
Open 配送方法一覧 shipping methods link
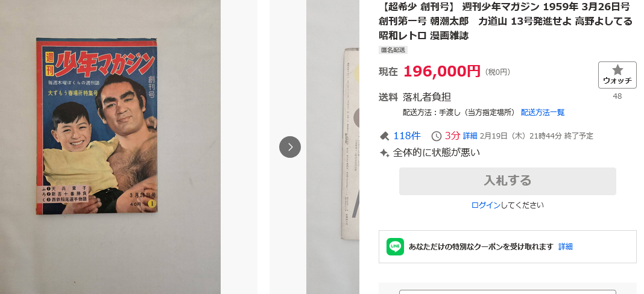pyautogui.click(x=543, y=113)
